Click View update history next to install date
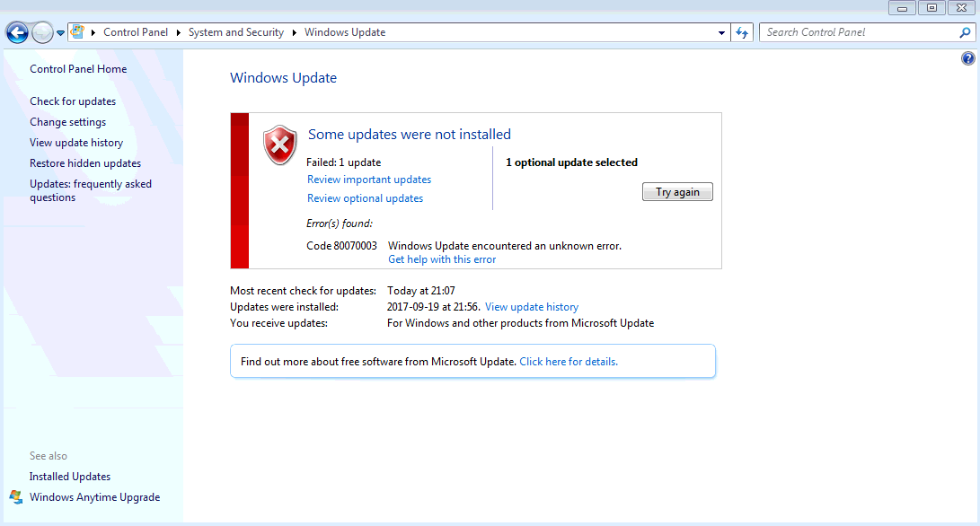The image size is (980, 526). 532,307
